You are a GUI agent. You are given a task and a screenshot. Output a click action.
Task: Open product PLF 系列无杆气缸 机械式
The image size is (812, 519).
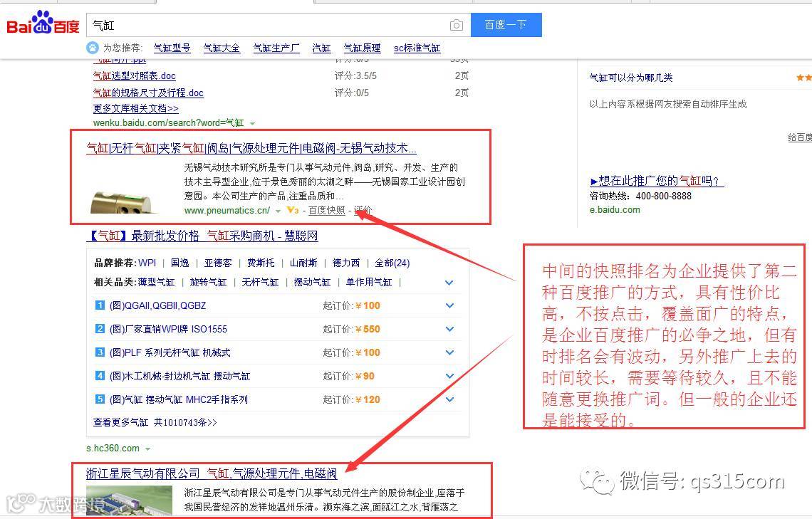tap(170, 352)
